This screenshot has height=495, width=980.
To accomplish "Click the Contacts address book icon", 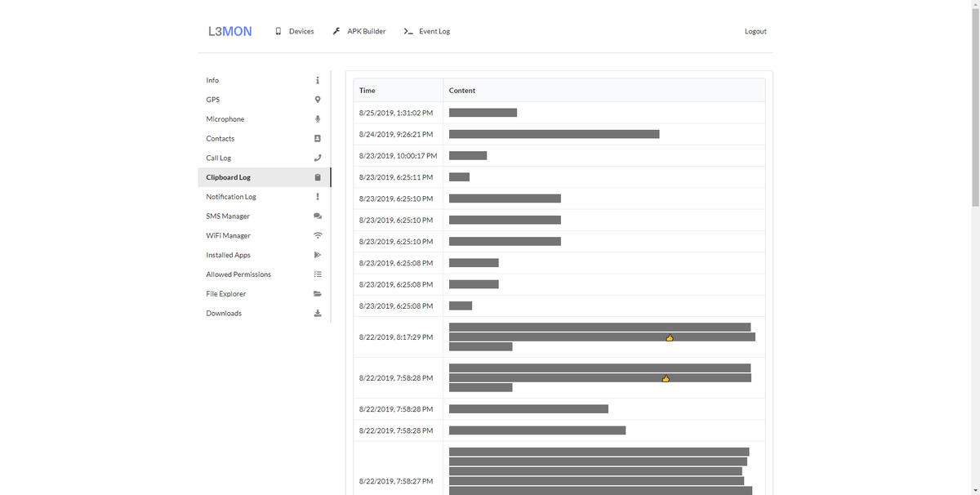I will click(x=318, y=139).
